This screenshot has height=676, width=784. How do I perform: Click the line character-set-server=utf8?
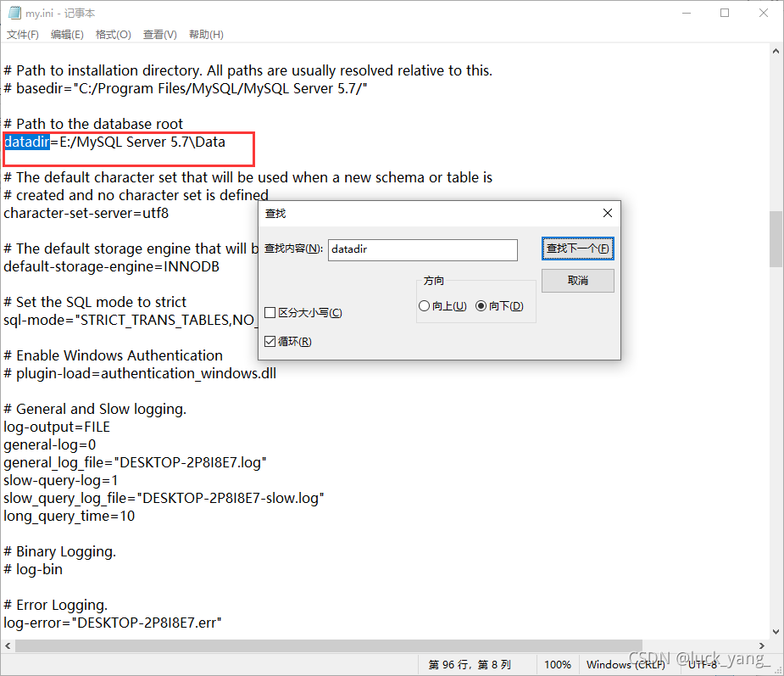86,213
